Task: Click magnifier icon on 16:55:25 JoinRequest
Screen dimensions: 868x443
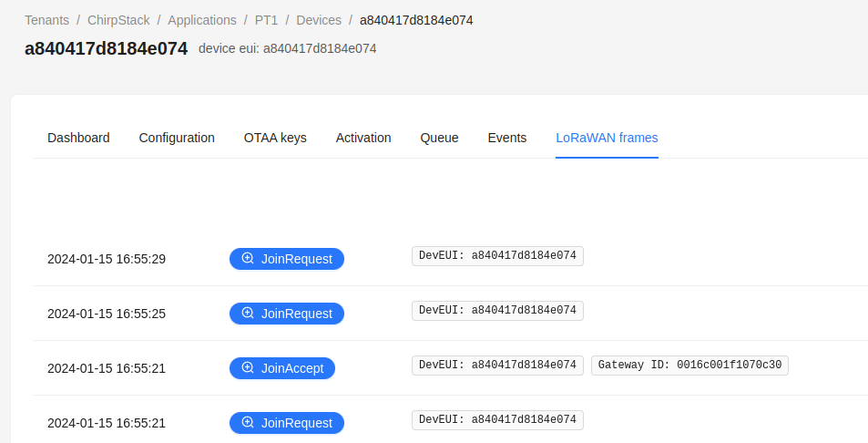Action: point(247,314)
